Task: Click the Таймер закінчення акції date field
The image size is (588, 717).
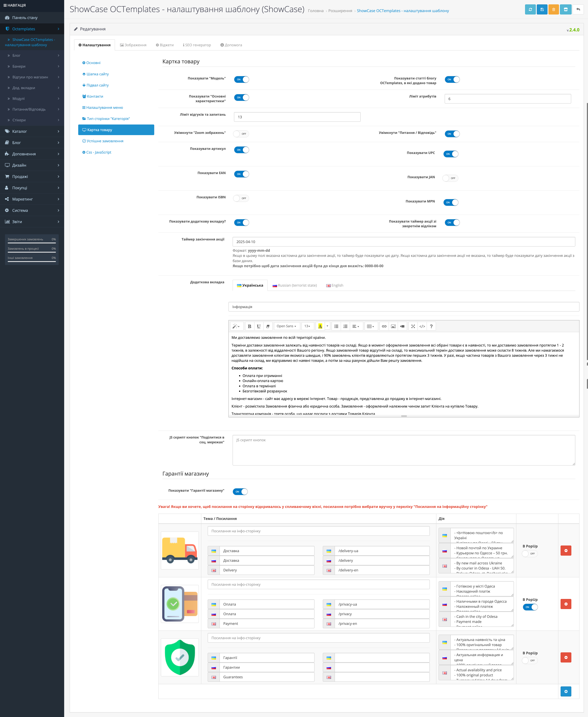Action: click(404, 242)
